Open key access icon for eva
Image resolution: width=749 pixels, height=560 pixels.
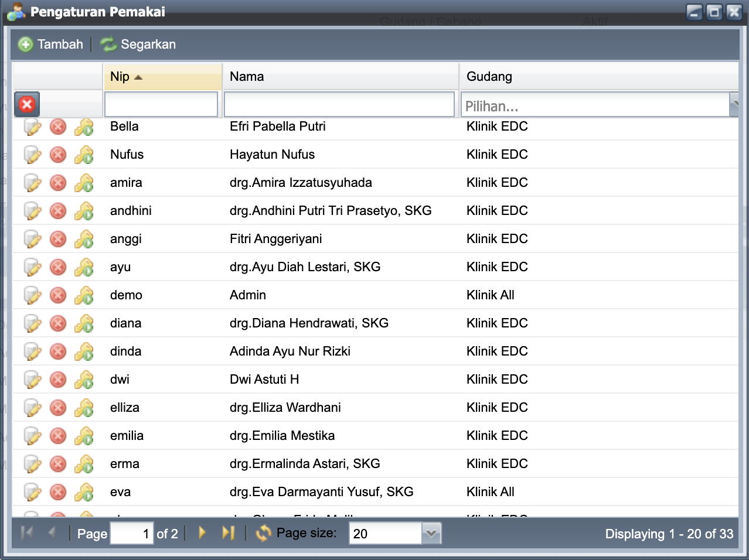(84, 492)
